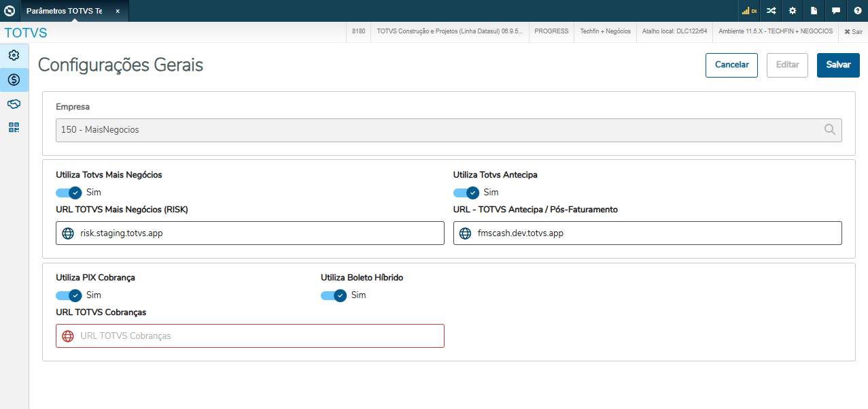Toggle Utiliza Totvs Antecipa switch
This screenshot has width=868, height=409.
pos(466,193)
